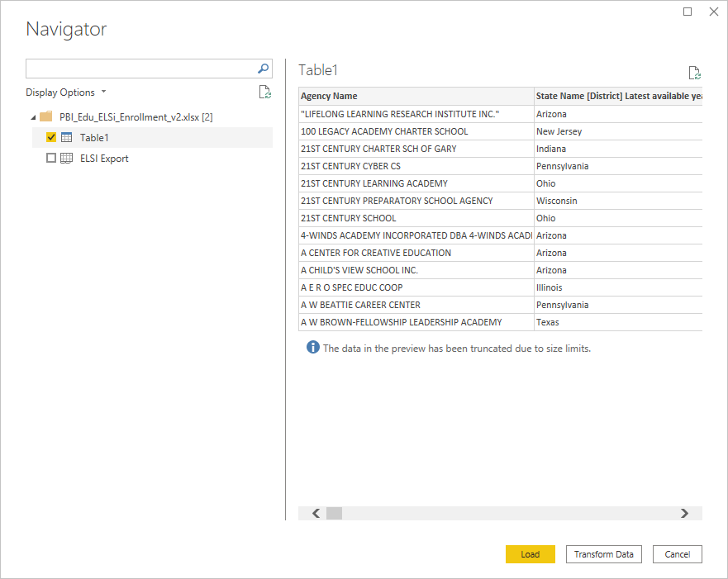The height and width of the screenshot is (579, 728).
Task: Click the refresh icon above the navigator tree
Action: pyautogui.click(x=264, y=92)
